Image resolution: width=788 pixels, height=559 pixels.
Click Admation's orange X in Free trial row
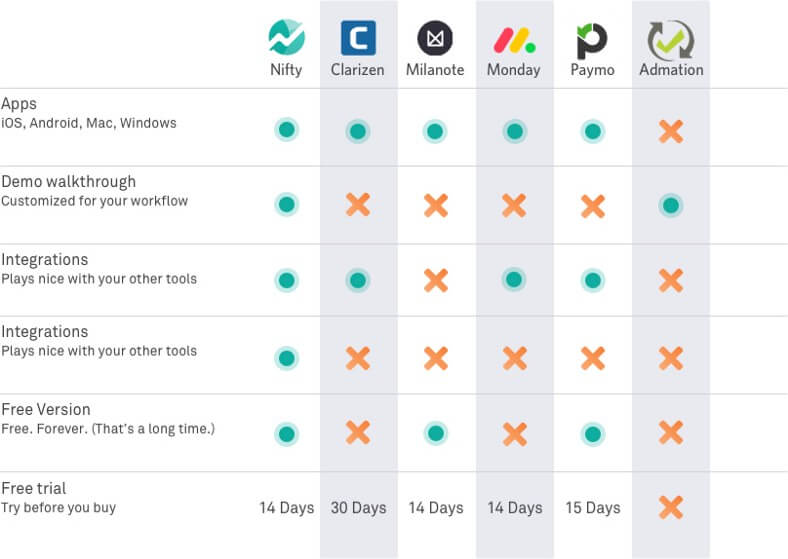click(671, 507)
